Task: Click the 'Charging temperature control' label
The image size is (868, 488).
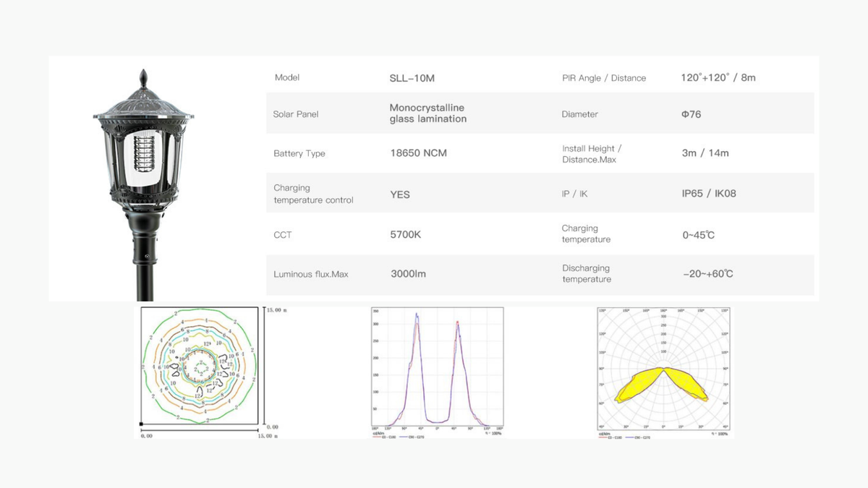Action: coord(313,194)
